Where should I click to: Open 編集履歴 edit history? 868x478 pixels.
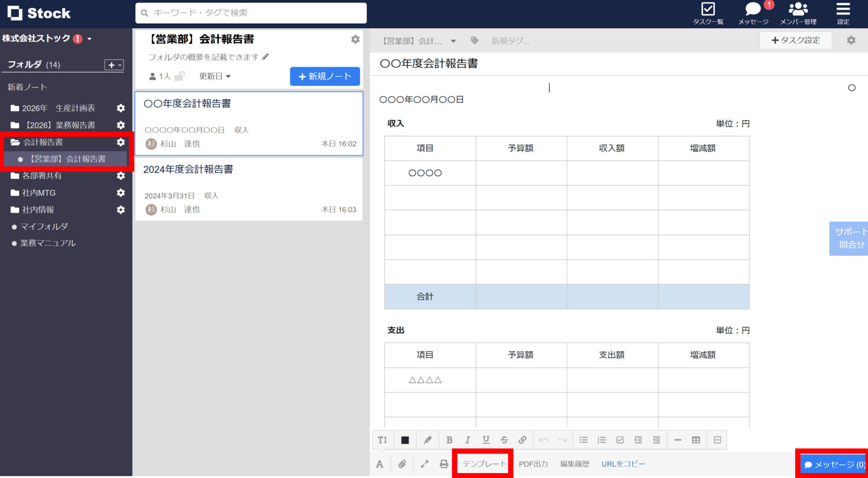coord(575,464)
